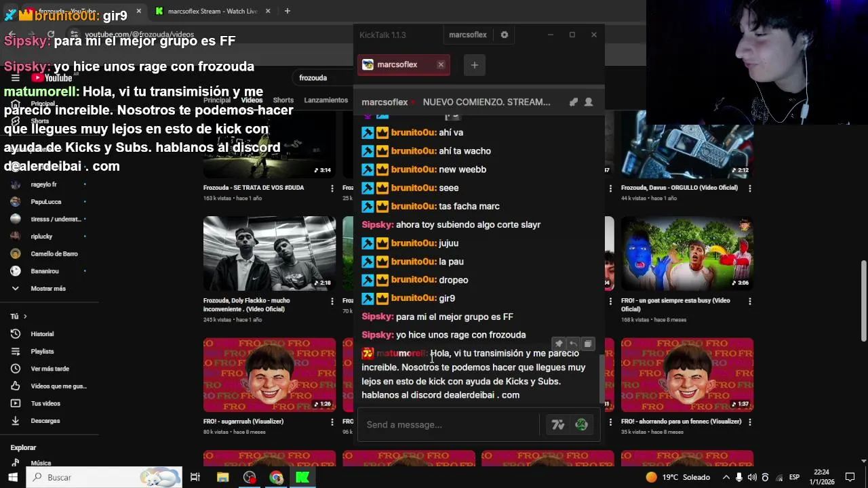Click KickTalk chat scrollbar
This screenshot has width=868, height=488.
[601, 380]
